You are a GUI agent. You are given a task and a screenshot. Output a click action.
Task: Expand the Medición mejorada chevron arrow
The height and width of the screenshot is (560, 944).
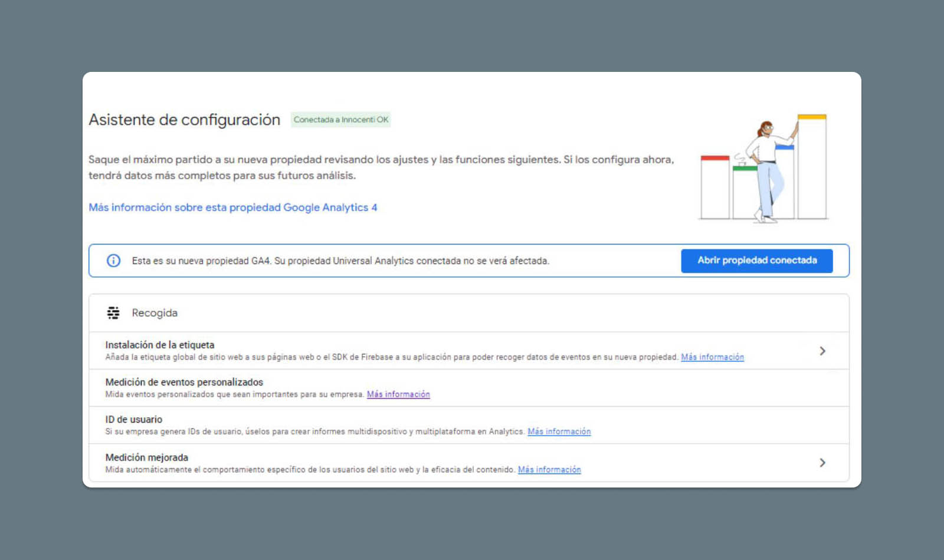tap(822, 463)
